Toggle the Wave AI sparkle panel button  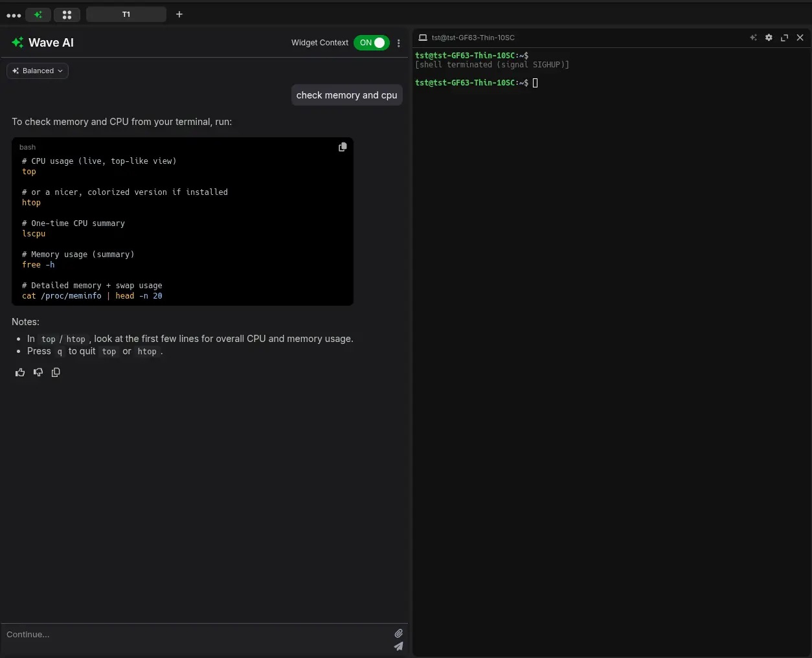pyautogui.click(x=38, y=14)
